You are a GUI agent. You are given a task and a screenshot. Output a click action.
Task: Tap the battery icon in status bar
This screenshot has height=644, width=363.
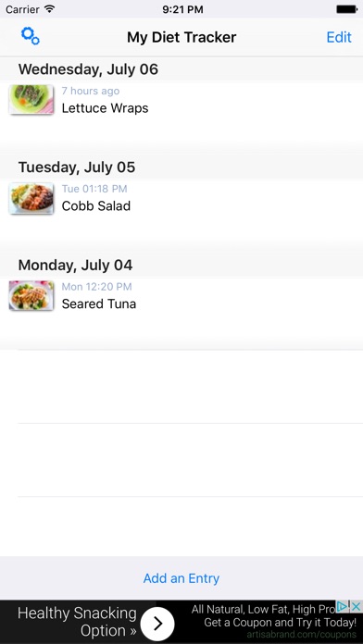pos(346,9)
